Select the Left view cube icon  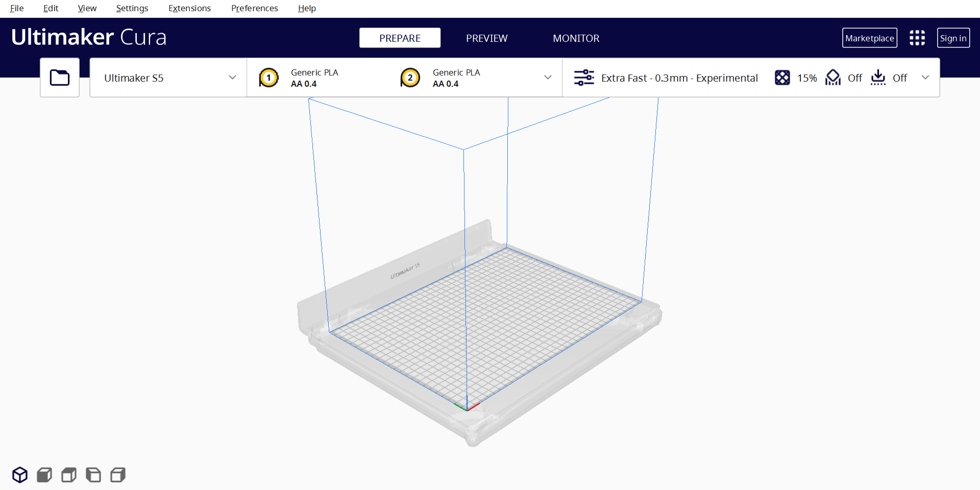(x=93, y=475)
